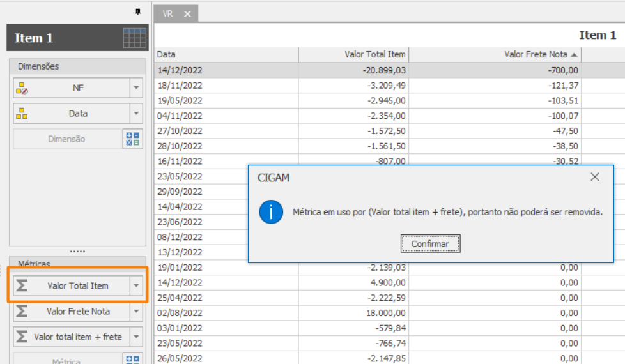Click the freight value -38,50
Viewport: 625px width, 364px height.
(x=565, y=146)
